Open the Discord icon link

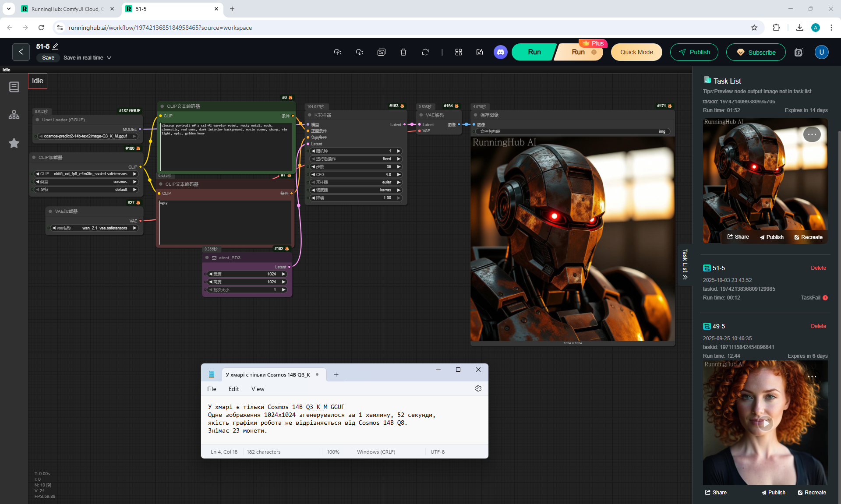click(x=500, y=52)
